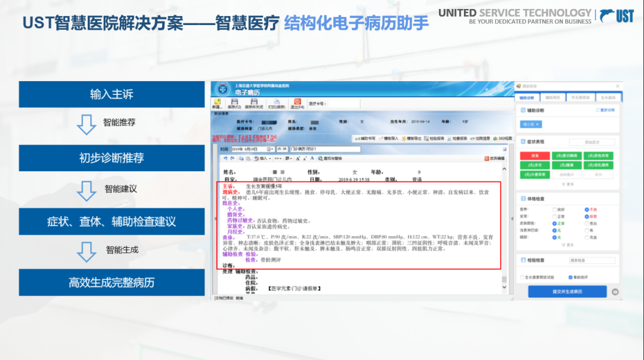
Task: Toggle the (无)意识障碍 symptom button
Action: [x=566, y=156]
